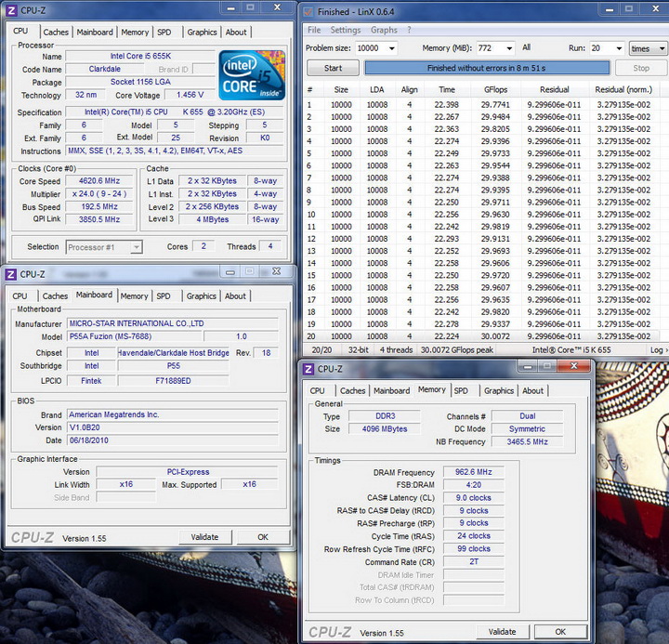Click the NB Frequency value 3465.5 MHz
669x644 pixels.
tap(528, 441)
